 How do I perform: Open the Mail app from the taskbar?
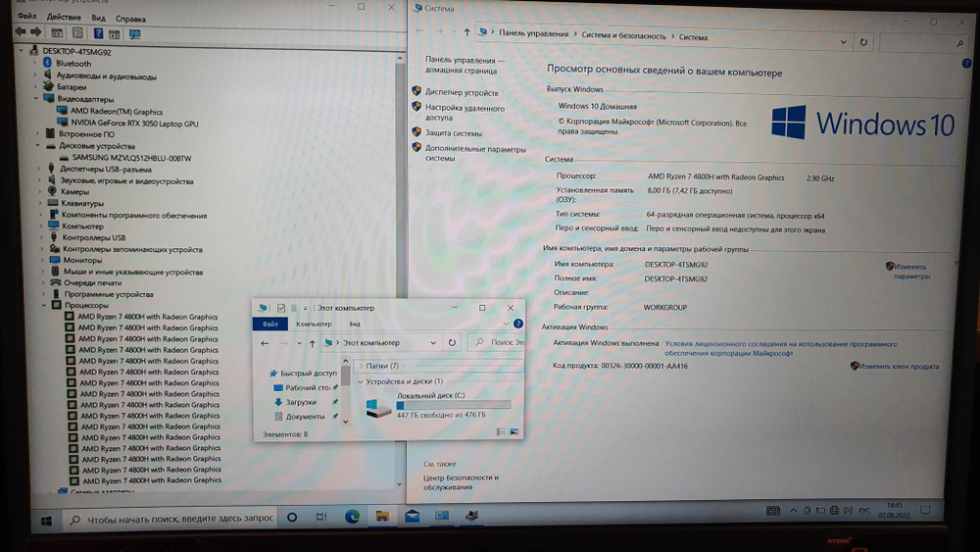[x=412, y=516]
